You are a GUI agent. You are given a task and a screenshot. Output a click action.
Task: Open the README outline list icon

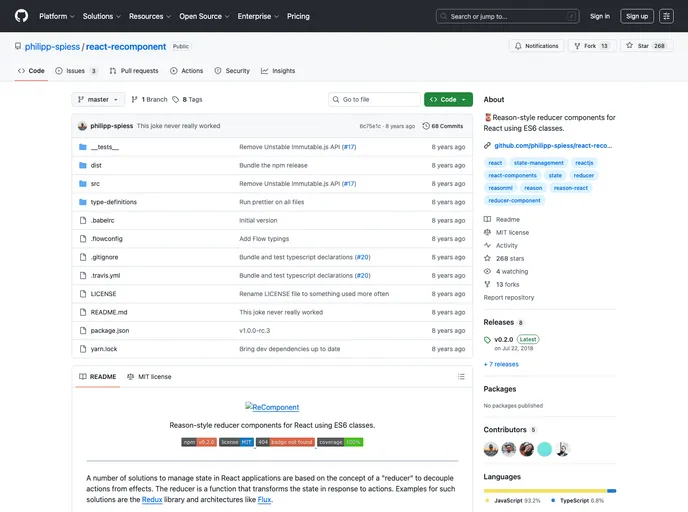tap(461, 376)
